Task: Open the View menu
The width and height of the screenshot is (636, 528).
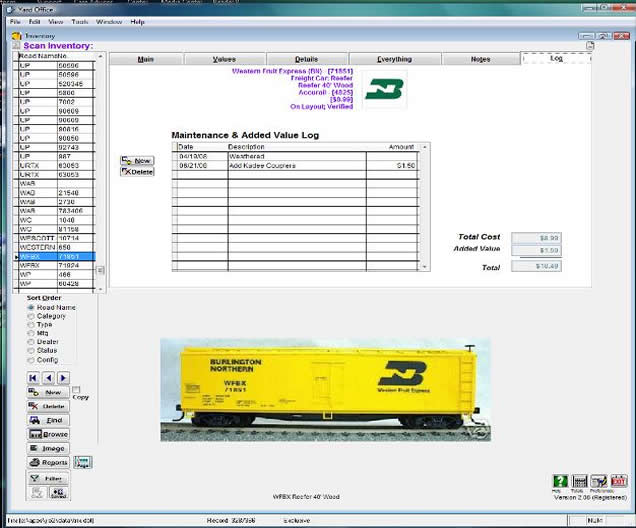Action: point(56,22)
